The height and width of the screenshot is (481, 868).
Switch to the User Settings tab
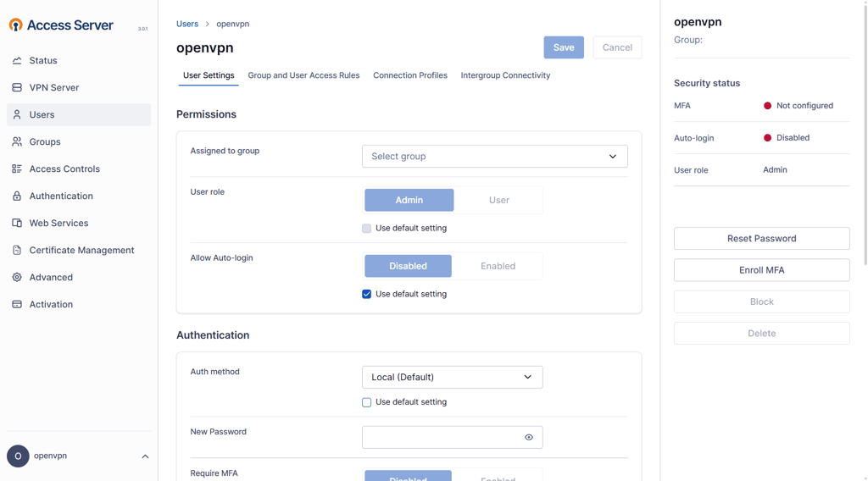tap(209, 75)
